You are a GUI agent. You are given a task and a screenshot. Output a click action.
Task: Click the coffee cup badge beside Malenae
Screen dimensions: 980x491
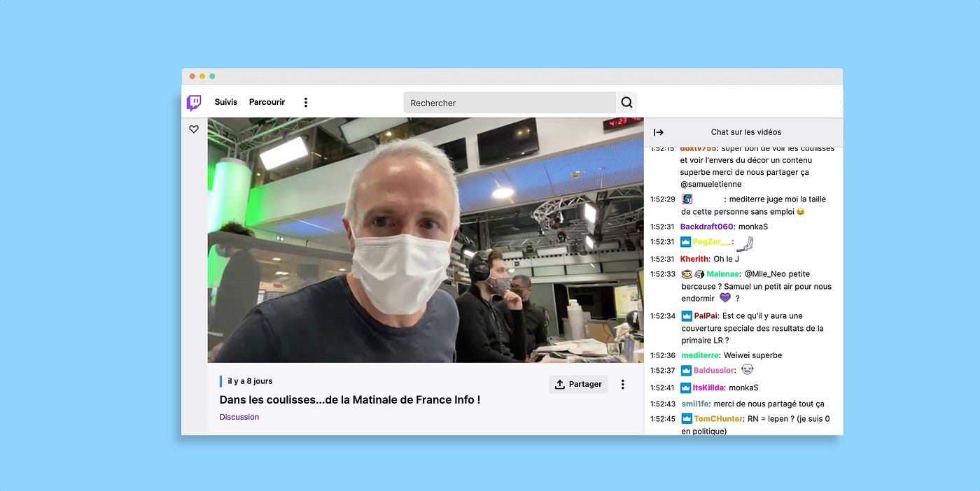coord(686,274)
